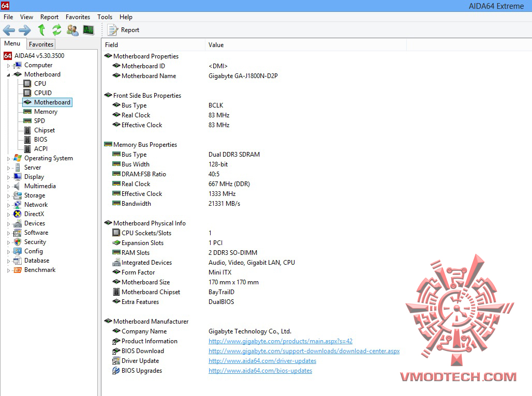Collapse the Motherboard tree node
The height and width of the screenshot is (396, 532).
8,75
